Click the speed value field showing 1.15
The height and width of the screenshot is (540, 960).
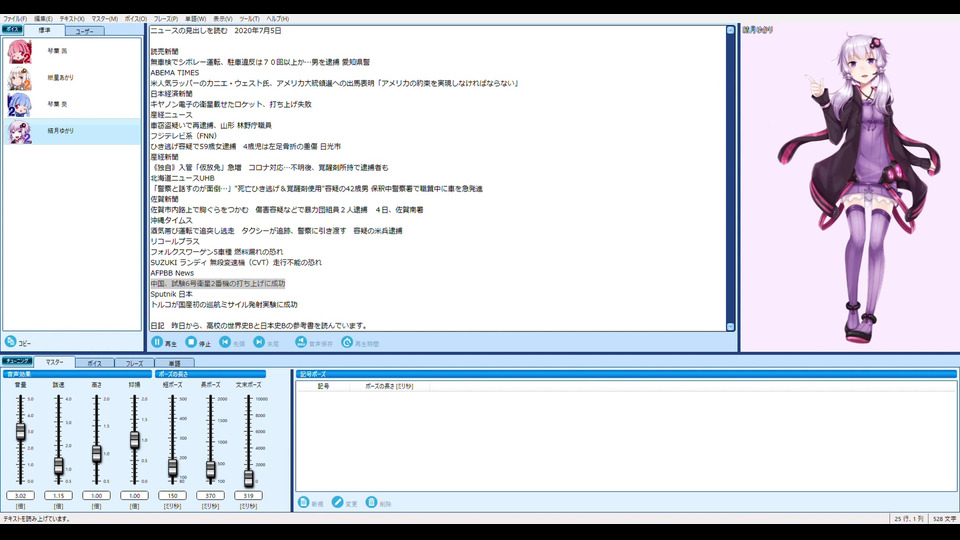point(58,495)
